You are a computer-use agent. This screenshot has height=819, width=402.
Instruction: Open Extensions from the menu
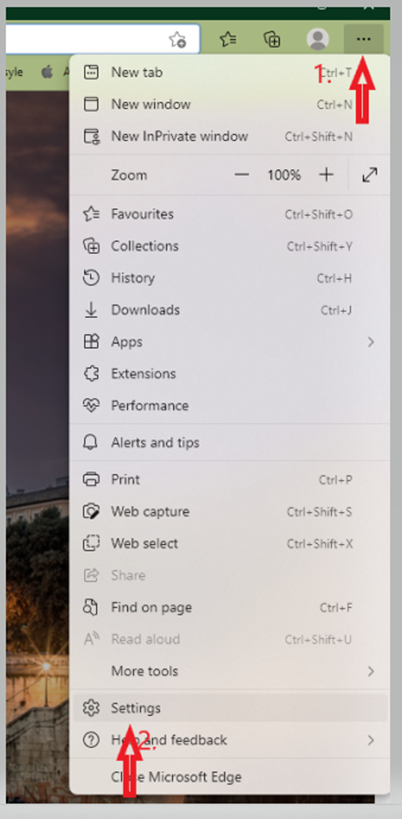tap(230, 374)
